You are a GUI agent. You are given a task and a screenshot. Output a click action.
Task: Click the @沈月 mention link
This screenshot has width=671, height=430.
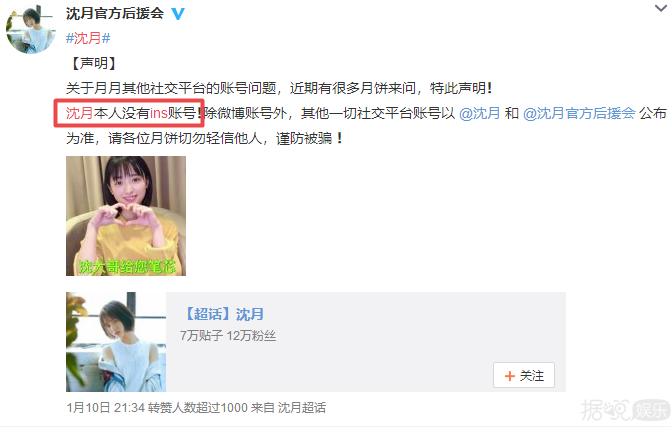click(x=479, y=113)
